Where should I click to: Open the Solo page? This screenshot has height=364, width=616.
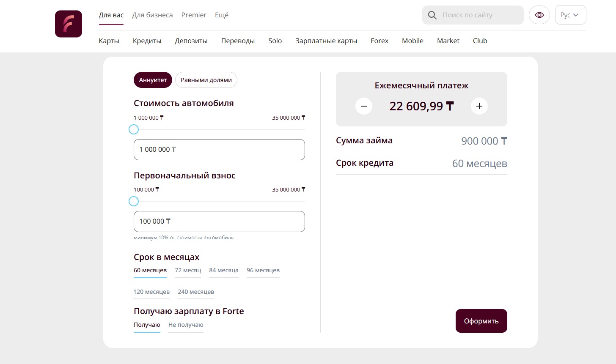pyautogui.click(x=275, y=41)
